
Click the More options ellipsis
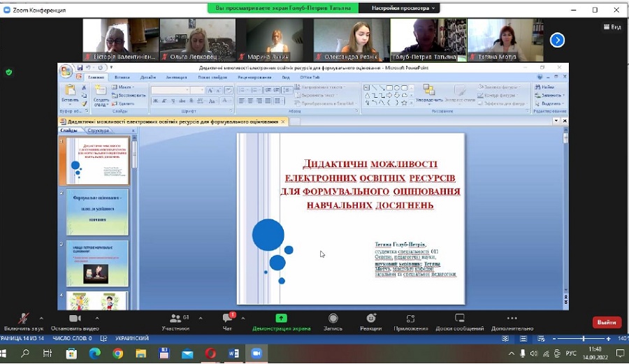click(512, 319)
